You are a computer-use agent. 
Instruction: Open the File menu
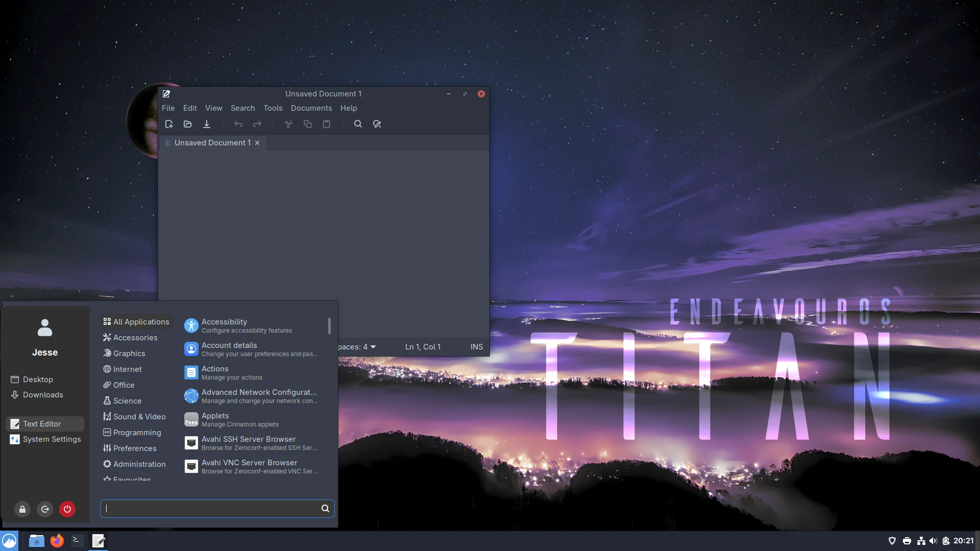click(168, 108)
